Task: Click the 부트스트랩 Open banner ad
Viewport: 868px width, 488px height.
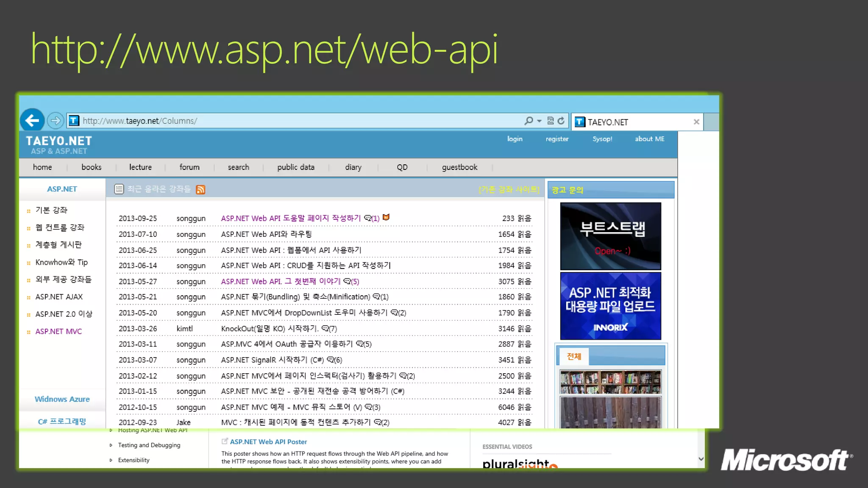Action: tap(610, 236)
